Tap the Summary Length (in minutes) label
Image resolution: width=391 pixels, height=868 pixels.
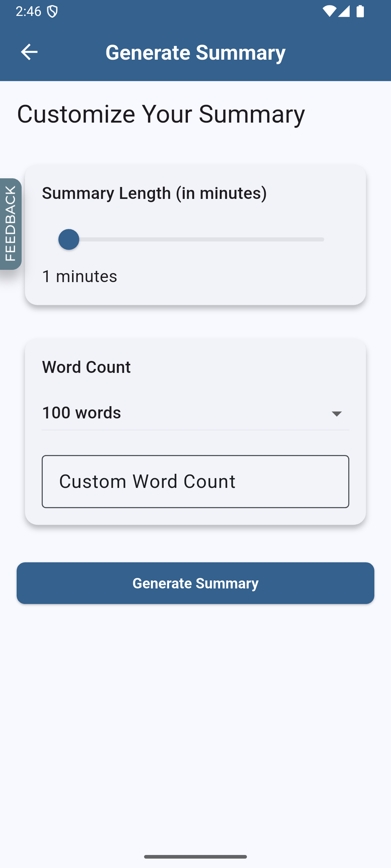tap(155, 193)
